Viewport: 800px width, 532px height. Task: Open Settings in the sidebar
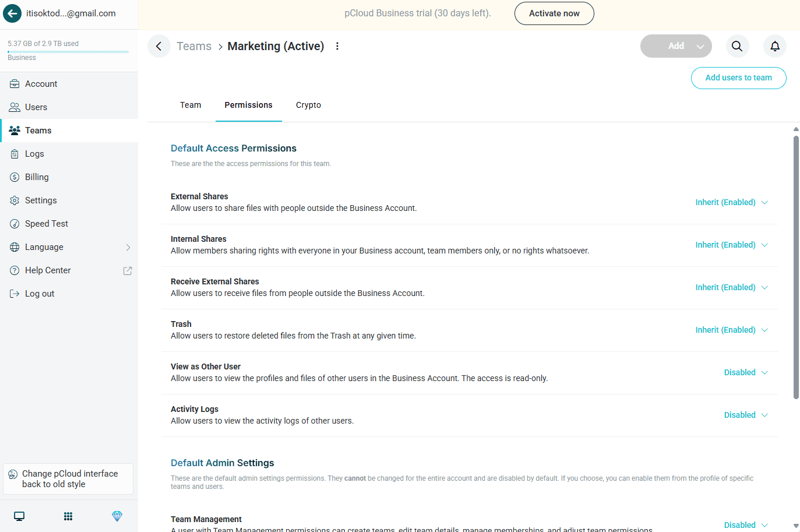coord(69,200)
